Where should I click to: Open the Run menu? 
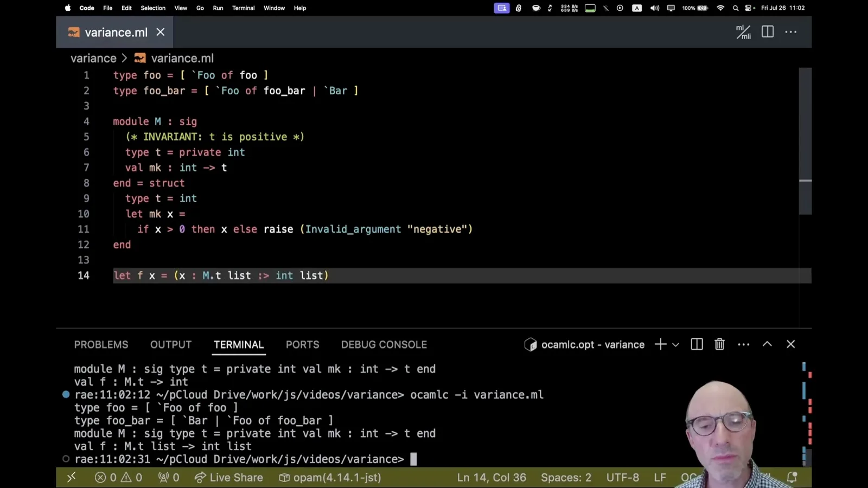218,8
